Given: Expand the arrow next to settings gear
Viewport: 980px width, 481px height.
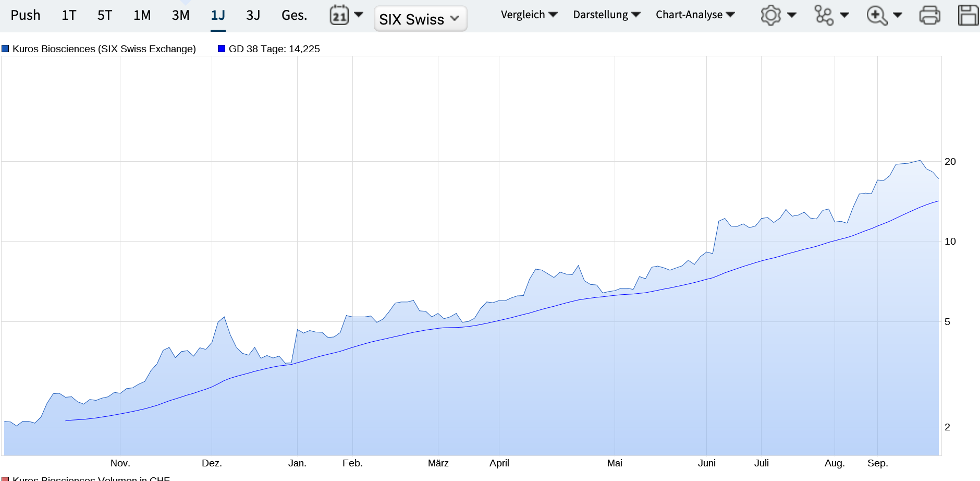Looking at the screenshot, I should 792,15.
